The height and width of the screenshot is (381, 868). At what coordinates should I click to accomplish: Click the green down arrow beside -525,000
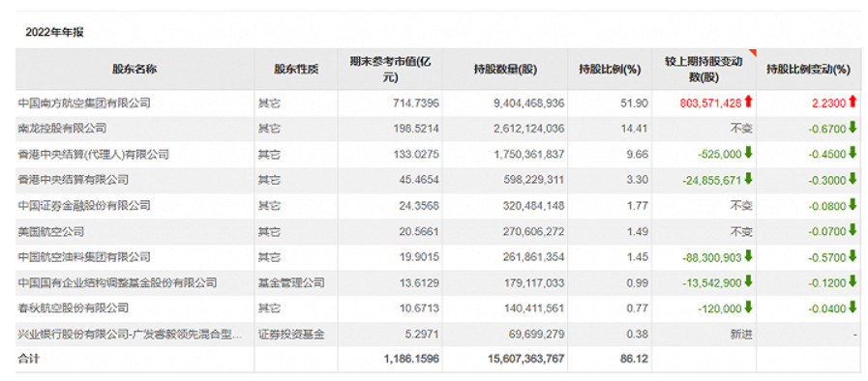click(748, 153)
